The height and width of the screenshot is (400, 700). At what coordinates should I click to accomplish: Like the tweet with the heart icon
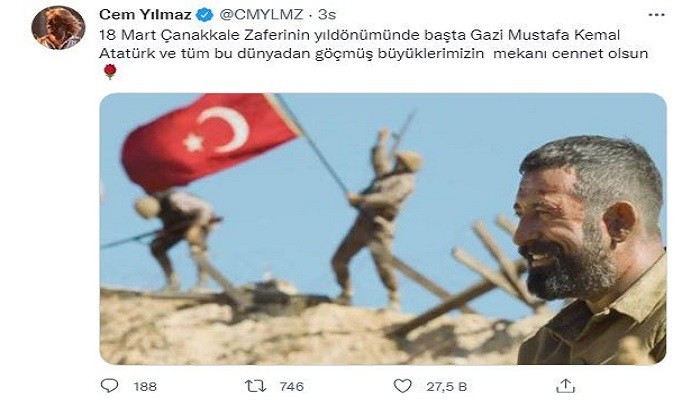[402, 385]
